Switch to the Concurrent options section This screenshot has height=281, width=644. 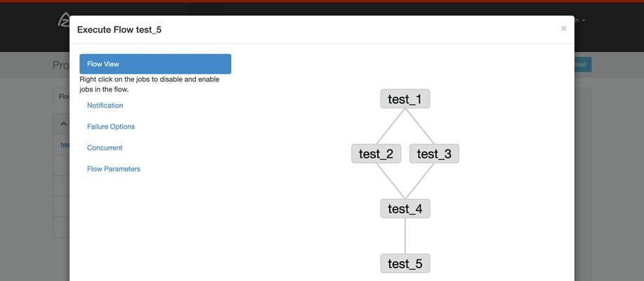105,148
